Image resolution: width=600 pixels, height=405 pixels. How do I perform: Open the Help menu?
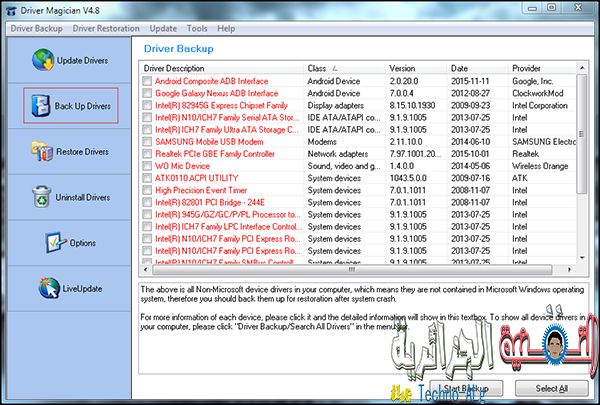(226, 29)
